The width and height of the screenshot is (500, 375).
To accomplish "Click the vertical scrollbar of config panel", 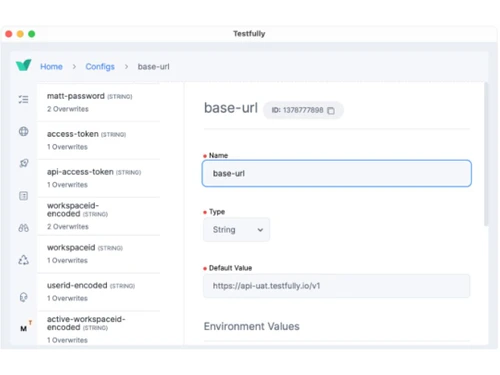I will pos(486,154).
